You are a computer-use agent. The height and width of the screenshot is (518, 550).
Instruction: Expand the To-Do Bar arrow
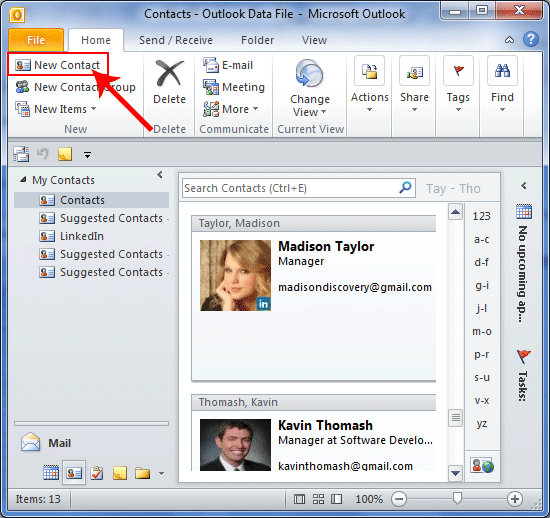(x=524, y=186)
